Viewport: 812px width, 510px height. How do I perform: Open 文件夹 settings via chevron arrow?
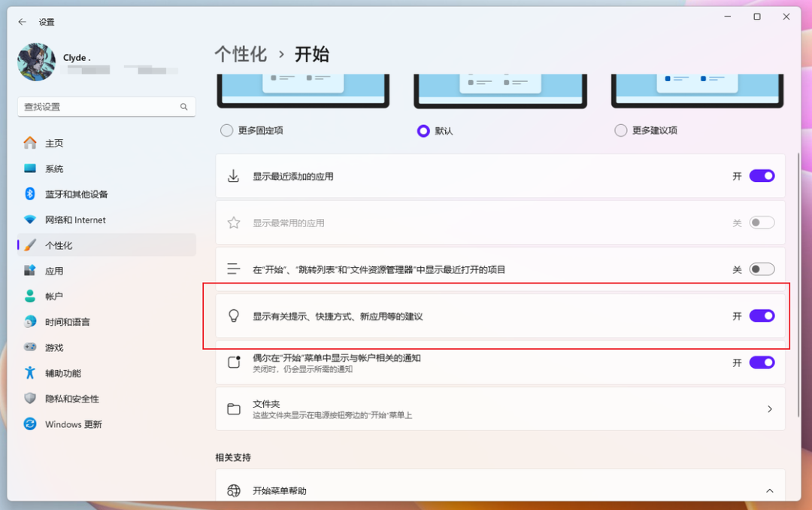770,409
